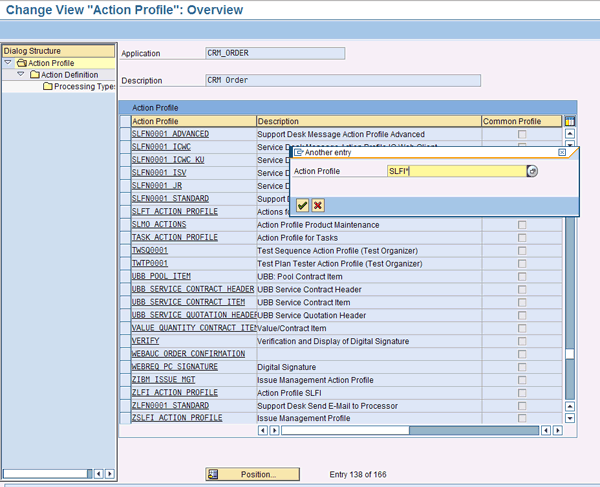Screen dimensions: 600x487
Task: Open SLFN0001_STANDARD action profile link
Action: pyautogui.click(x=170, y=199)
